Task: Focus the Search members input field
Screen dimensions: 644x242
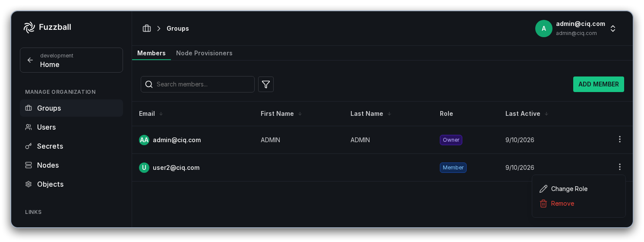Action: (198, 84)
